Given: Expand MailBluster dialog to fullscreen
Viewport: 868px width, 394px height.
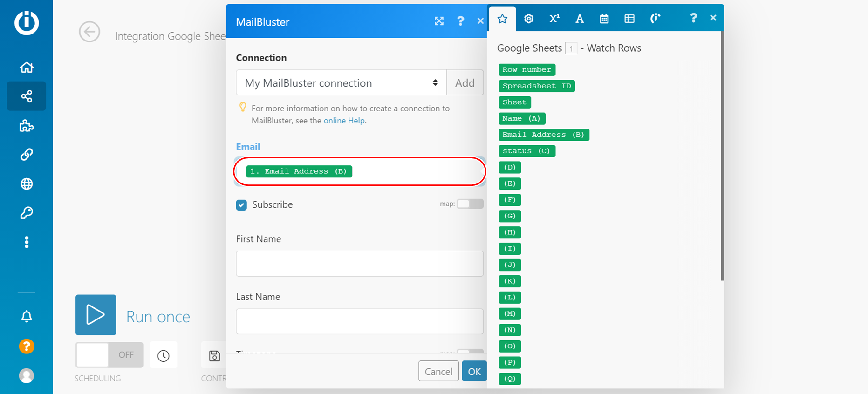Looking at the screenshot, I should 439,21.
